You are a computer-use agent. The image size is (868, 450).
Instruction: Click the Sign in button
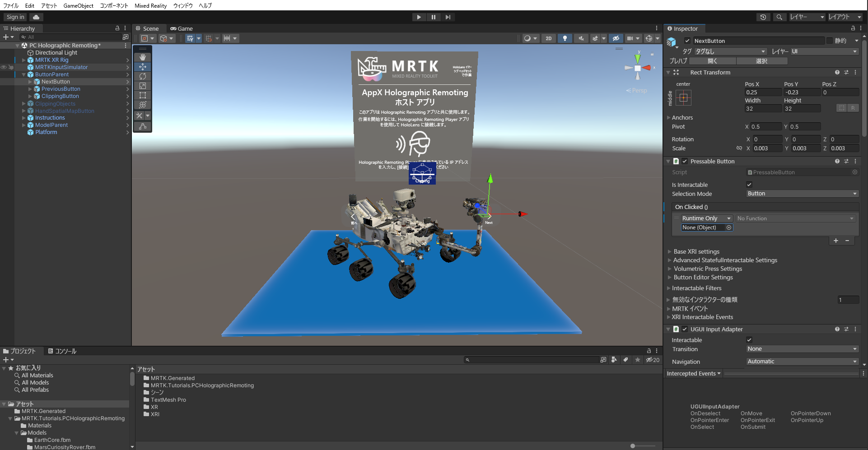pos(14,17)
